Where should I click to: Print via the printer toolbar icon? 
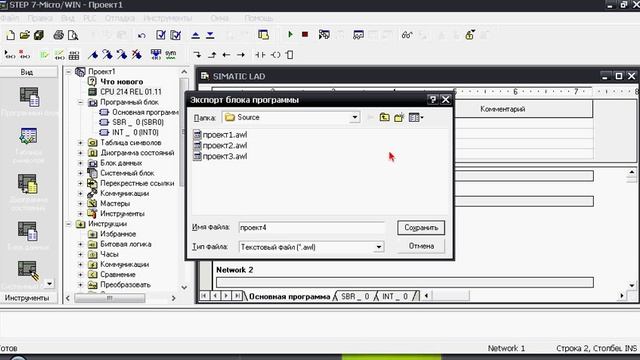[59, 35]
